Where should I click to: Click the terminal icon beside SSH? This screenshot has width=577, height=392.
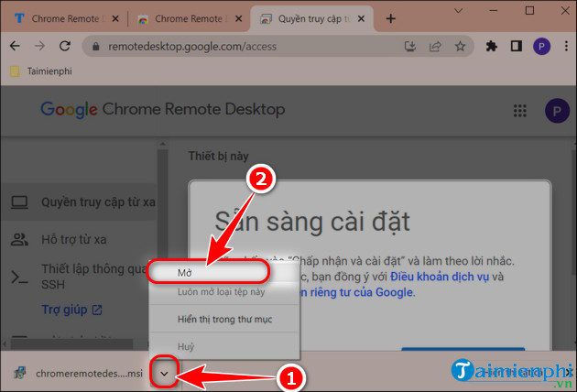coord(19,277)
